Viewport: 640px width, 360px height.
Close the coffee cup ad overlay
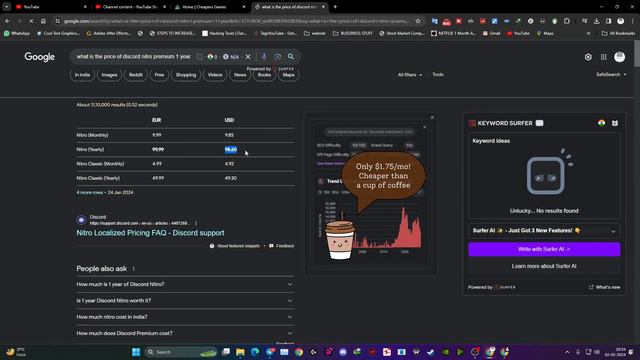[433, 118]
